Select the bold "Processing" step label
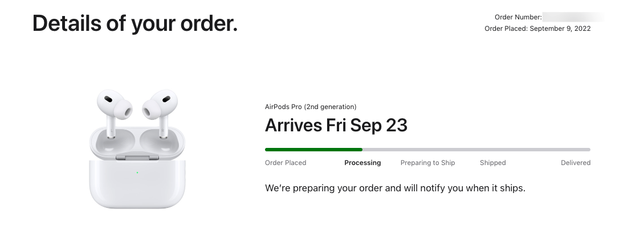The image size is (644, 241). [362, 163]
